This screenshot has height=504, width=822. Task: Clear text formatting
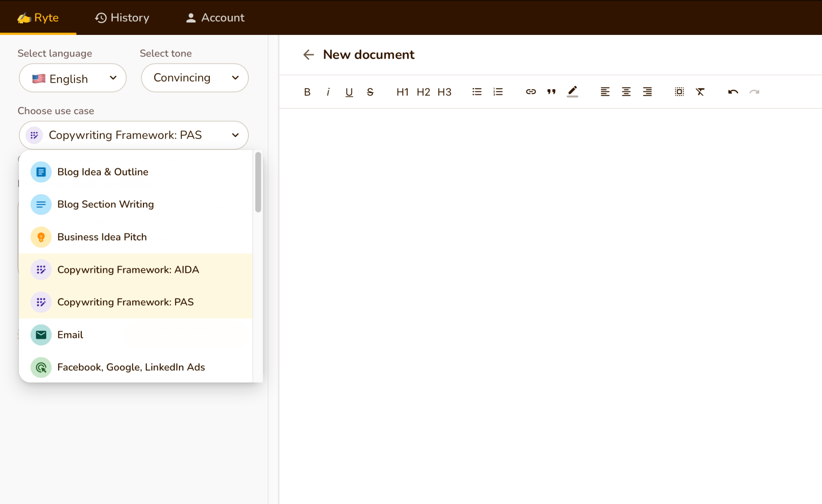pos(700,92)
